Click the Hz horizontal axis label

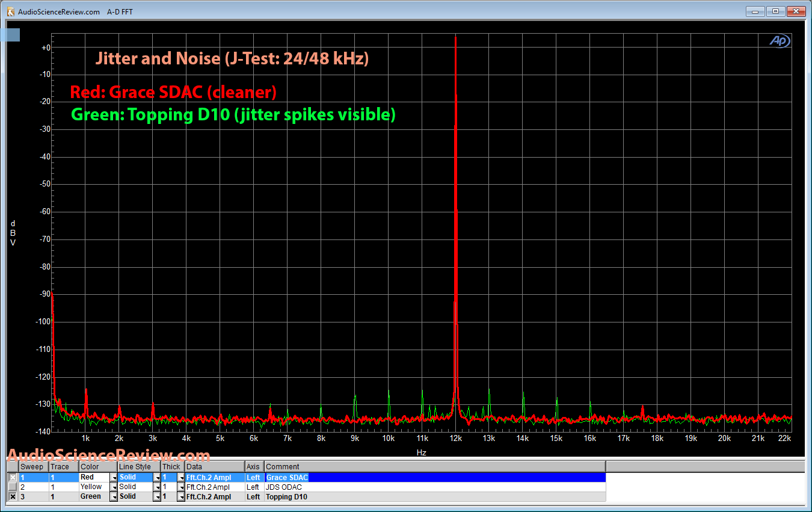[x=421, y=452]
